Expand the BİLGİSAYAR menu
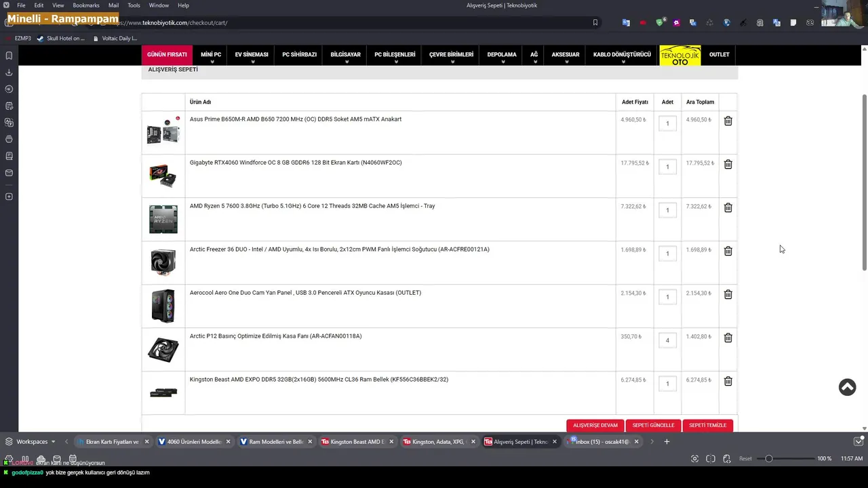 (346, 55)
